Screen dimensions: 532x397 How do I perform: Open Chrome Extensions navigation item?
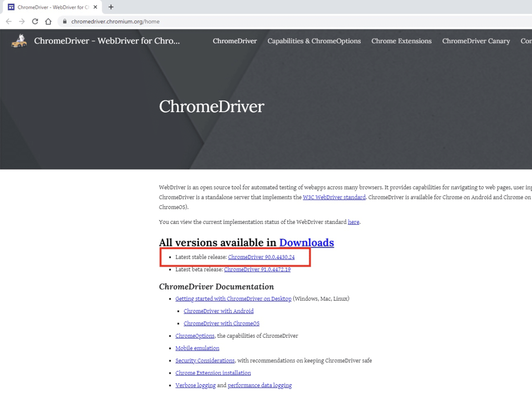pos(401,41)
